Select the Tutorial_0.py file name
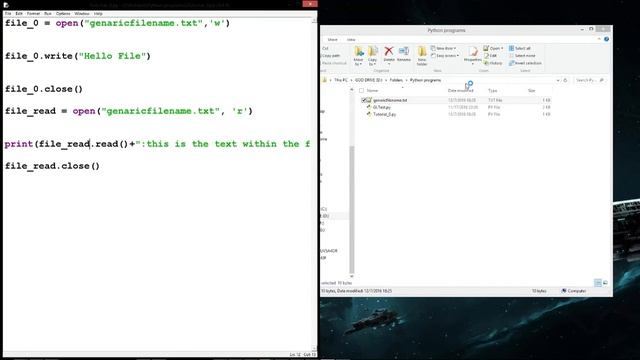640x360 pixels. tap(384, 114)
